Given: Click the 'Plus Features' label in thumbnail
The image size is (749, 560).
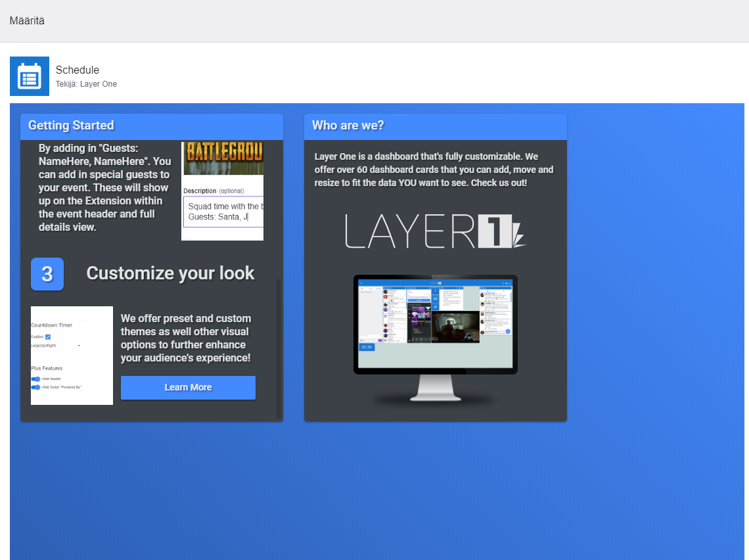Looking at the screenshot, I should pyautogui.click(x=47, y=368).
